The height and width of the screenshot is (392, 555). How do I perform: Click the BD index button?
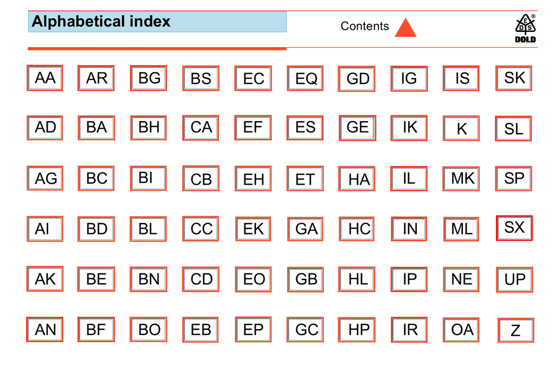[96, 228]
